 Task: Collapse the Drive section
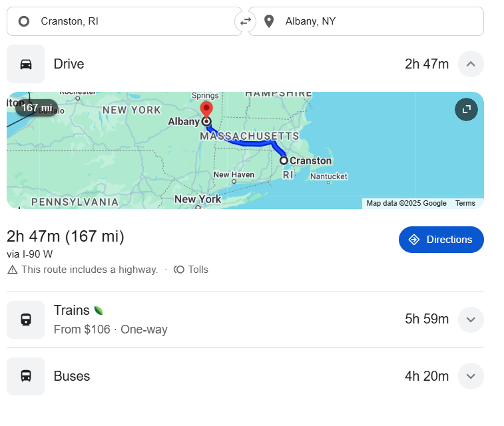pos(471,64)
